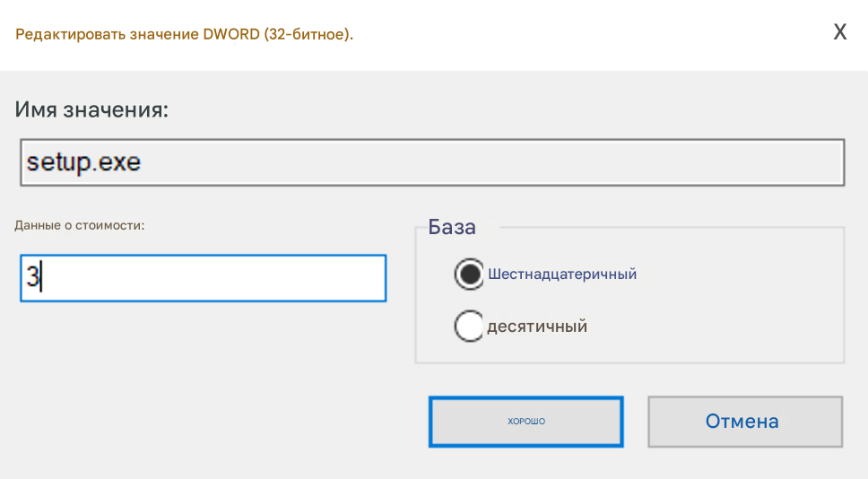The height and width of the screenshot is (479, 868).
Task: Click the "(32-битное)" part of title
Action: 308,35
